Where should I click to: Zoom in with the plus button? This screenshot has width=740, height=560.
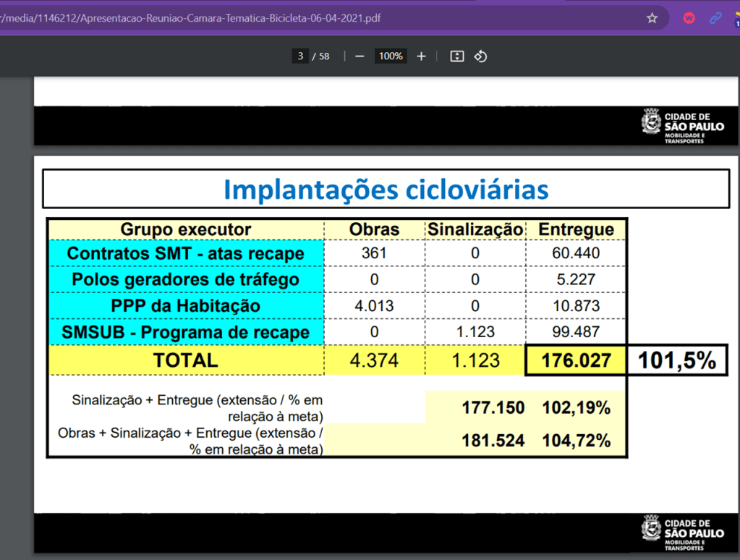[422, 56]
